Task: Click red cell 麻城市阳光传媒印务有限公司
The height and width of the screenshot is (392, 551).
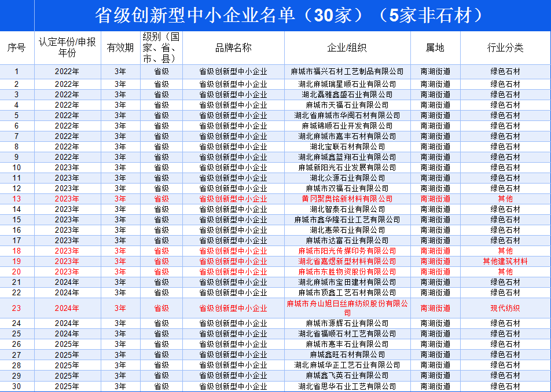Action: [x=347, y=251]
